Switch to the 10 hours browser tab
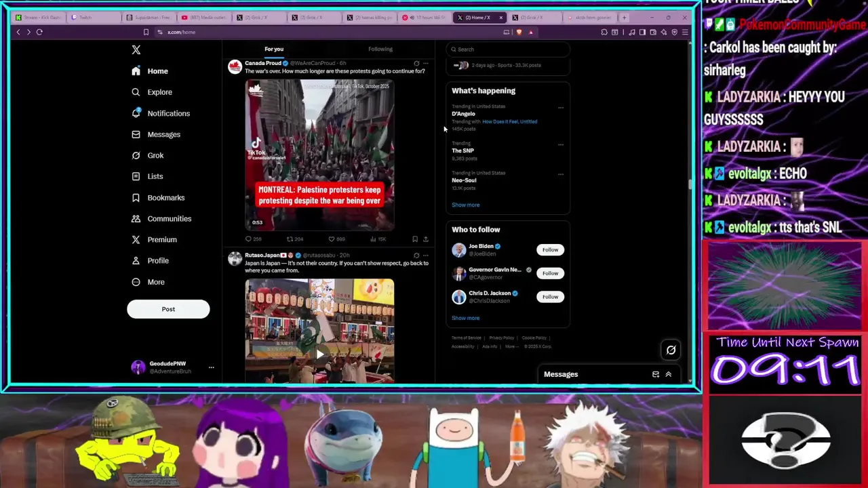Screen dimensions: 868x488 coord(425,17)
